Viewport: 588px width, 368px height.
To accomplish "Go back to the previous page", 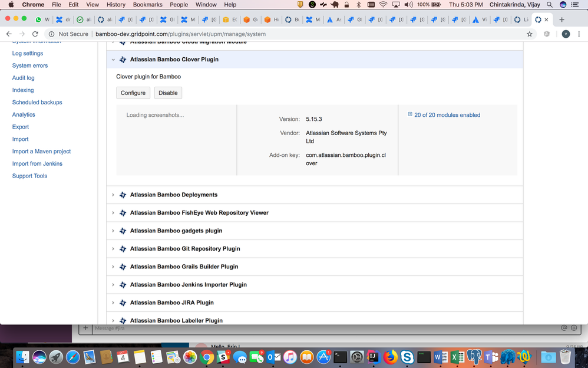I will (9, 34).
